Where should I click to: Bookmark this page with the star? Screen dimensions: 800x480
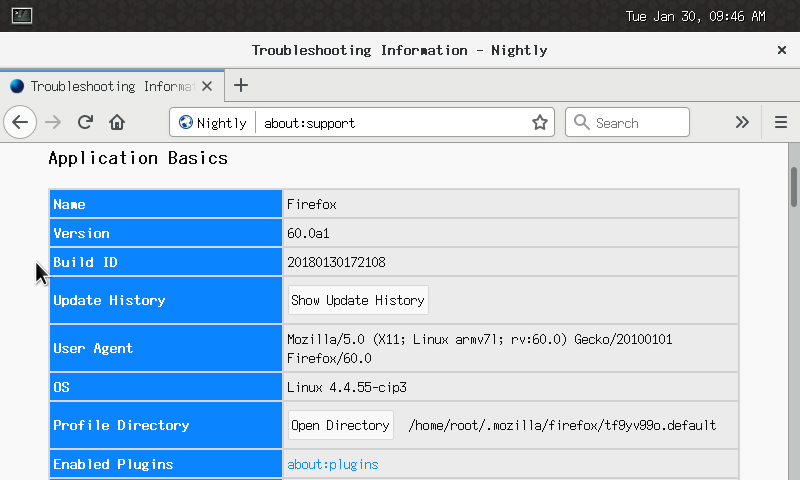[x=540, y=122]
